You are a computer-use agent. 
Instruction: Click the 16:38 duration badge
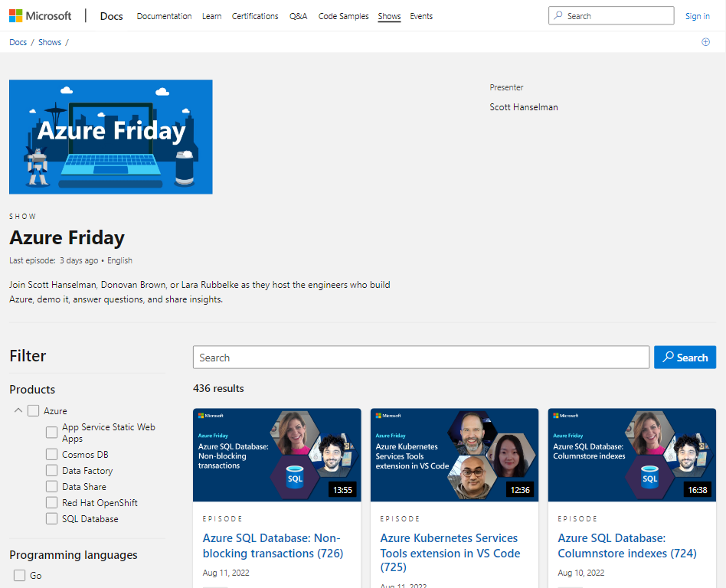click(x=698, y=490)
